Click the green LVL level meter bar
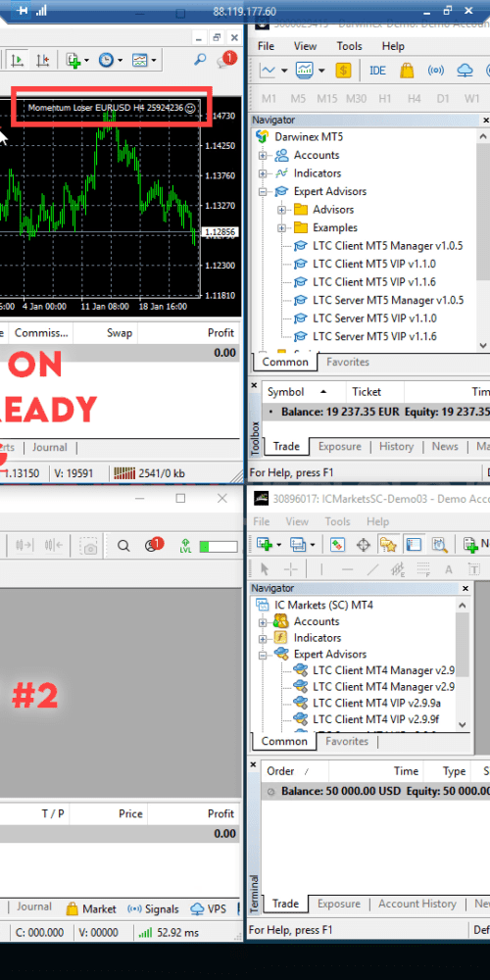The height and width of the screenshot is (980, 490). tap(219, 546)
